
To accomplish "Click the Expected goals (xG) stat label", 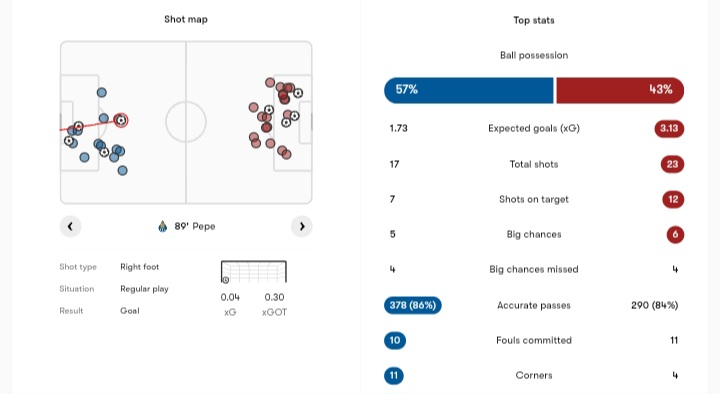I will 534,129.
